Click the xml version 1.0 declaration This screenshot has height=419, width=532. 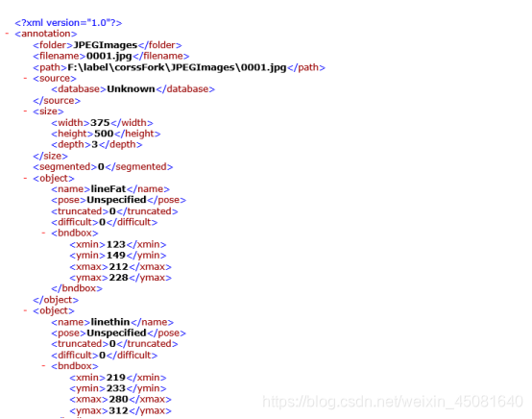click(68, 23)
